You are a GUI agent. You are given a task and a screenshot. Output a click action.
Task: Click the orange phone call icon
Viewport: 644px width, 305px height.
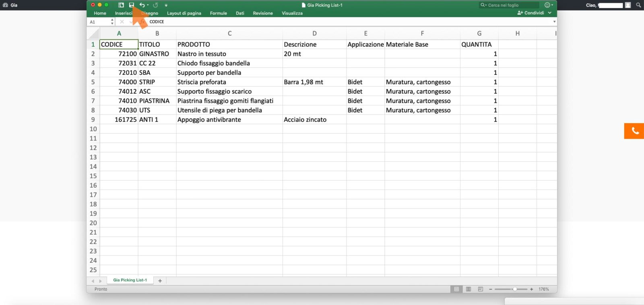click(x=635, y=131)
